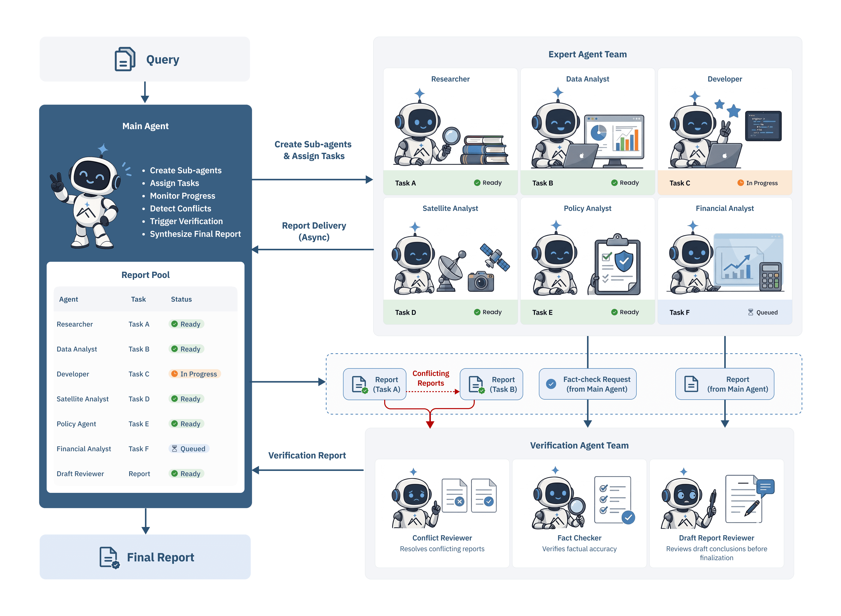
Task: Click the Satellite Analyst Ready badge in Report Pool
Action: (x=186, y=399)
